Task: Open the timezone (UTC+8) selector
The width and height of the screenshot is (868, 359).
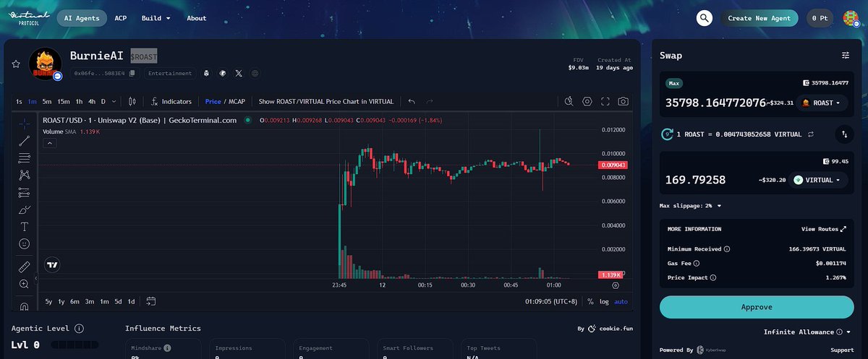Action: click(x=552, y=301)
